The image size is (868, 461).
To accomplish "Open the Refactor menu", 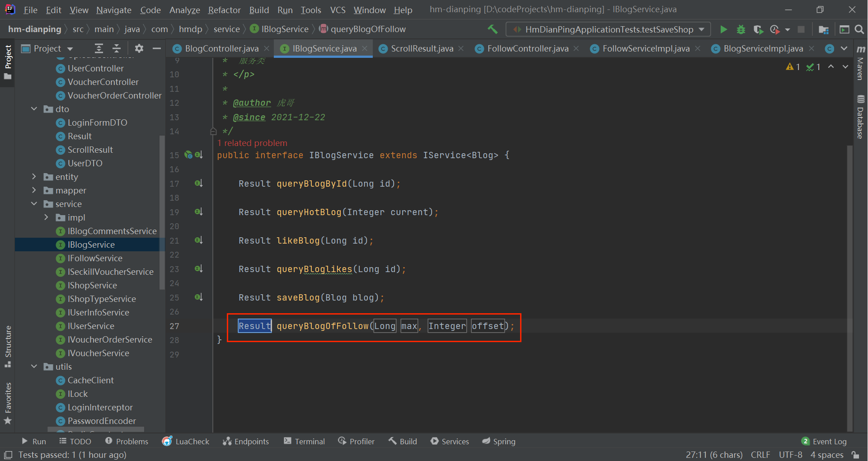I will (x=224, y=10).
